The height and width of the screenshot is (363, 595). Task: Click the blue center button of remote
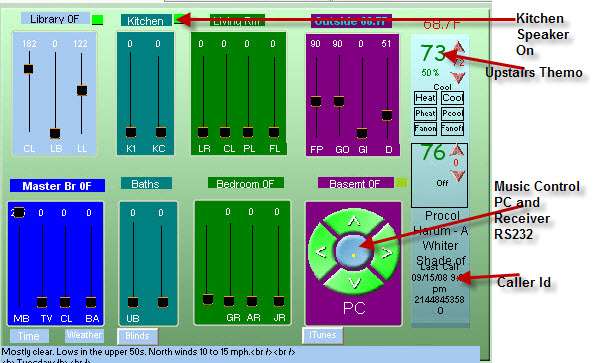[354, 252]
